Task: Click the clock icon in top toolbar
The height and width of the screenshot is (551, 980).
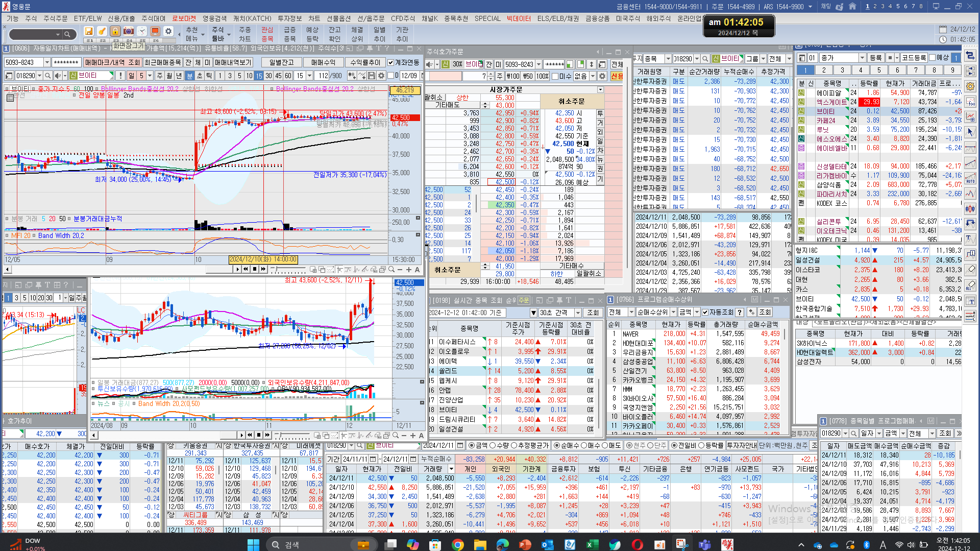Action: tap(142, 31)
